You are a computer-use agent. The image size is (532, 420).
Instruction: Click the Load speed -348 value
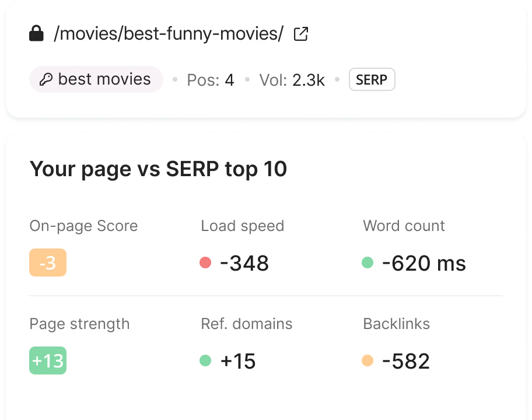click(244, 263)
